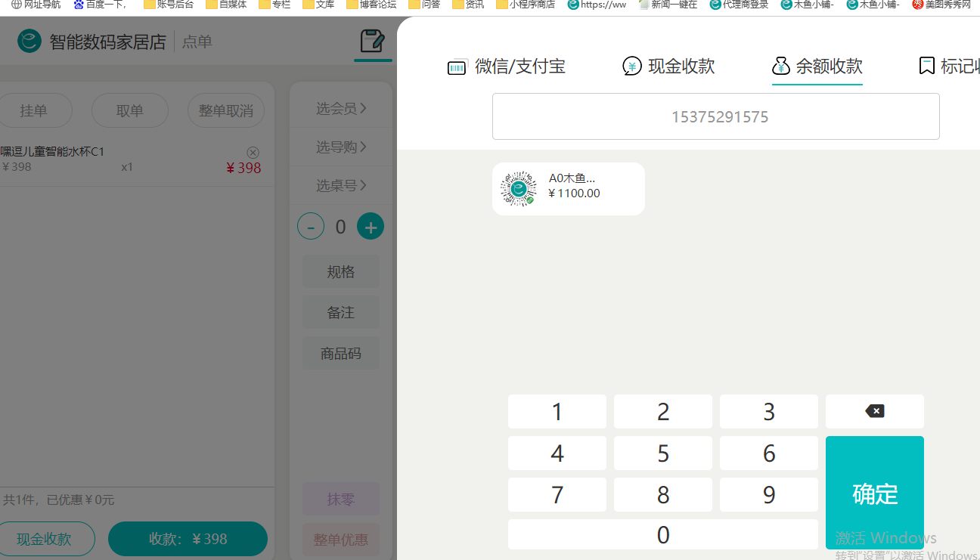
Task: Tap keypad digit 1
Action: [x=557, y=411]
